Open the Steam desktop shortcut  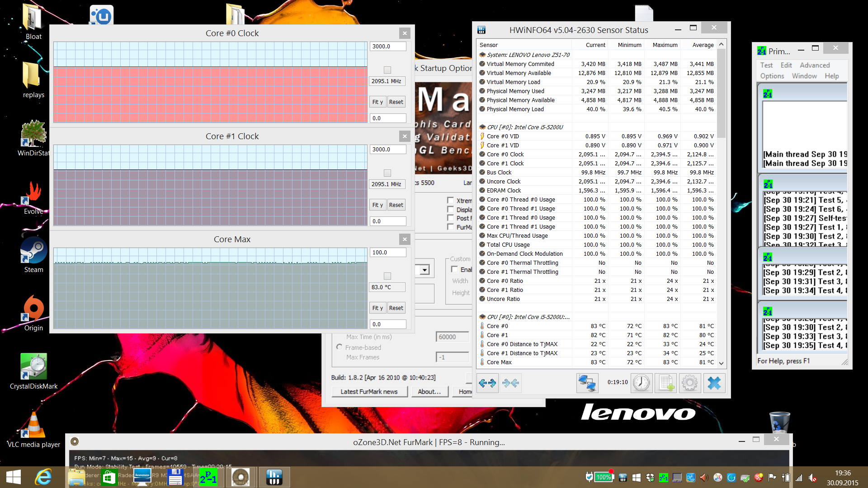(34, 255)
